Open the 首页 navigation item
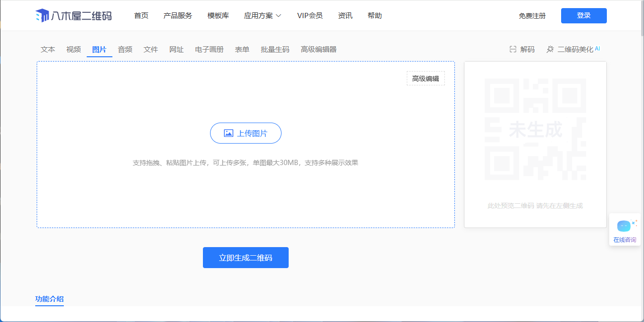Viewport: 644px width, 322px height. [x=141, y=16]
